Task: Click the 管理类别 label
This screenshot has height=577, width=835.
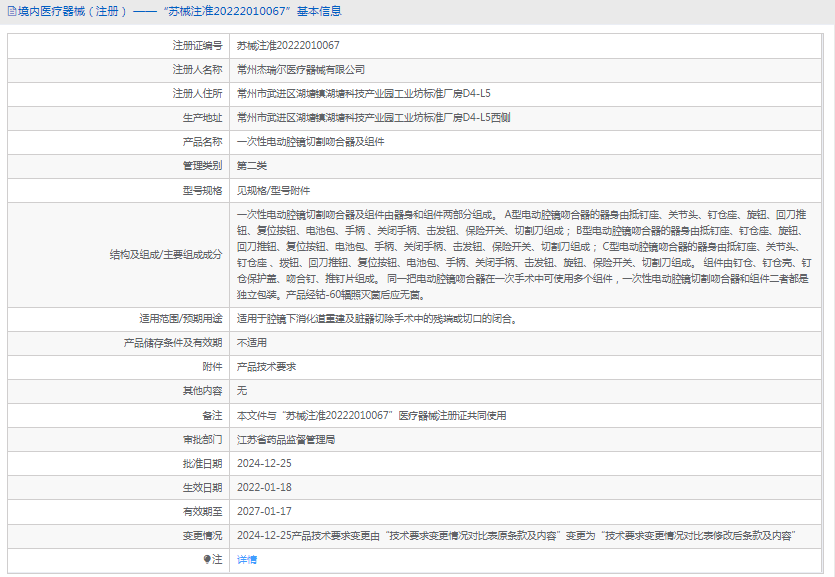Action: tap(202, 166)
